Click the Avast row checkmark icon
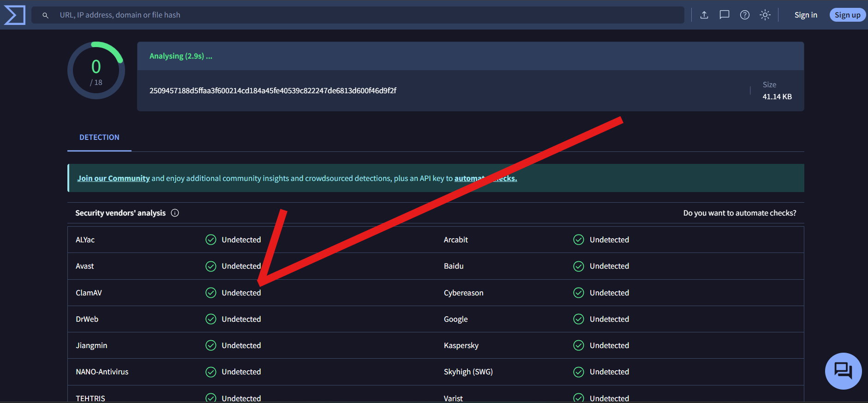Image resolution: width=868 pixels, height=403 pixels. pyautogui.click(x=211, y=266)
